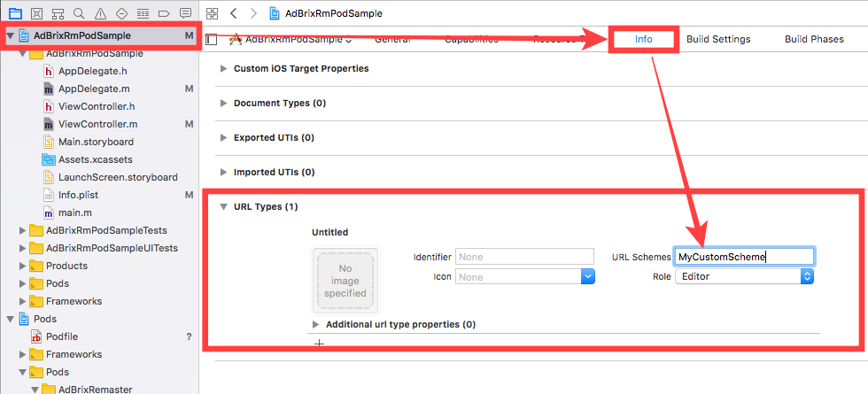Show the Issue navigator warning icon

[100, 13]
